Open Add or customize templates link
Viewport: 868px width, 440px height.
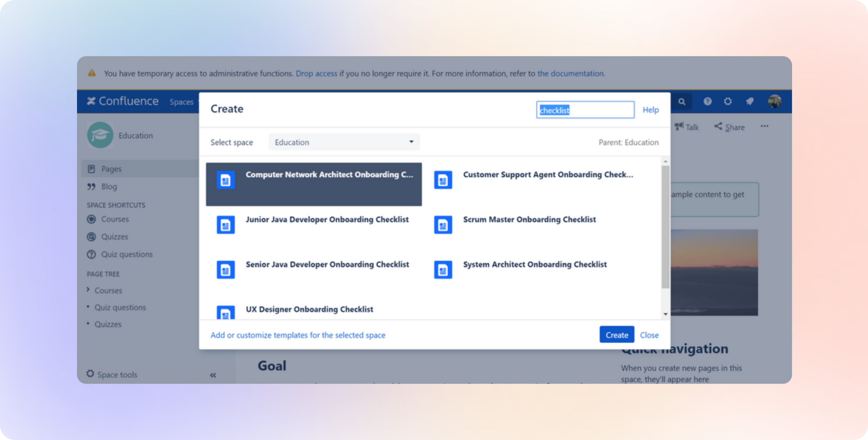pos(298,335)
